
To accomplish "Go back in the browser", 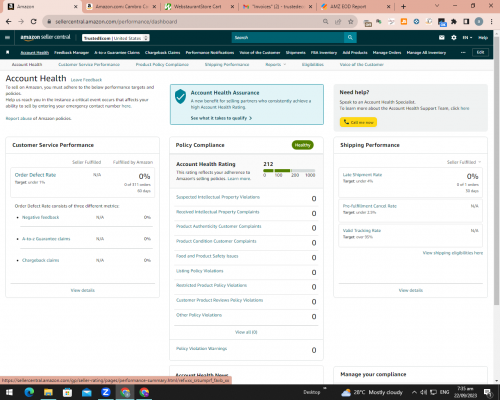I will pos(9,22).
